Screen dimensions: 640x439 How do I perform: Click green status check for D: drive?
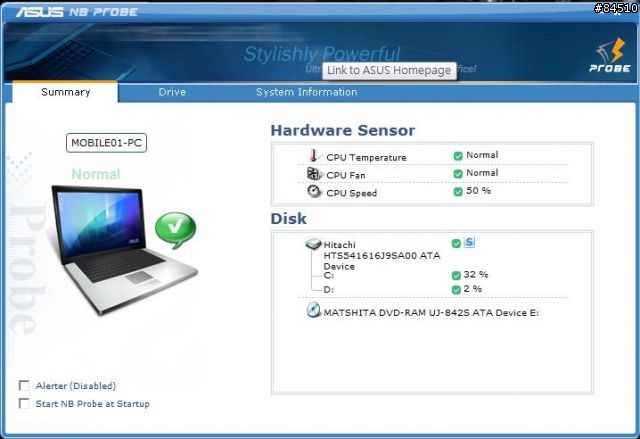[456, 290]
